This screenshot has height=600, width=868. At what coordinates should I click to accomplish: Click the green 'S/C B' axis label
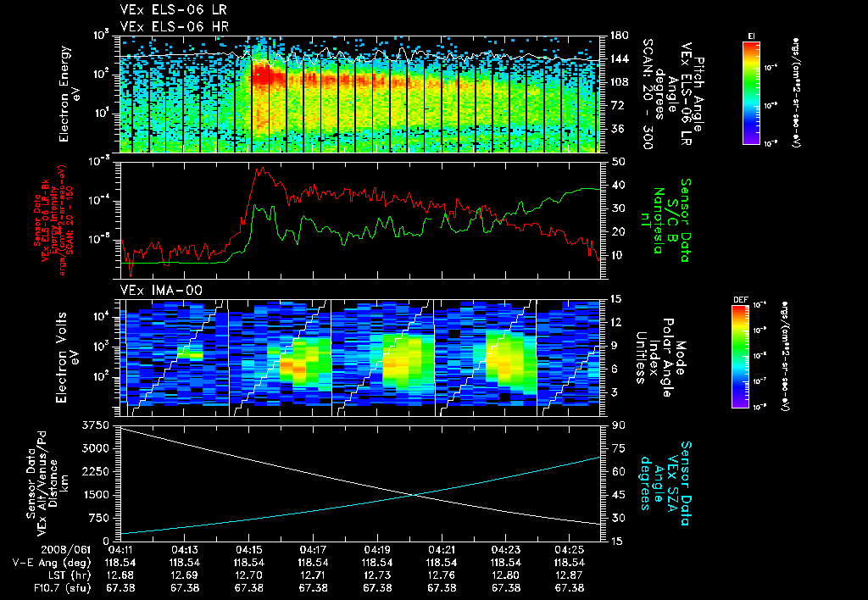(671, 219)
